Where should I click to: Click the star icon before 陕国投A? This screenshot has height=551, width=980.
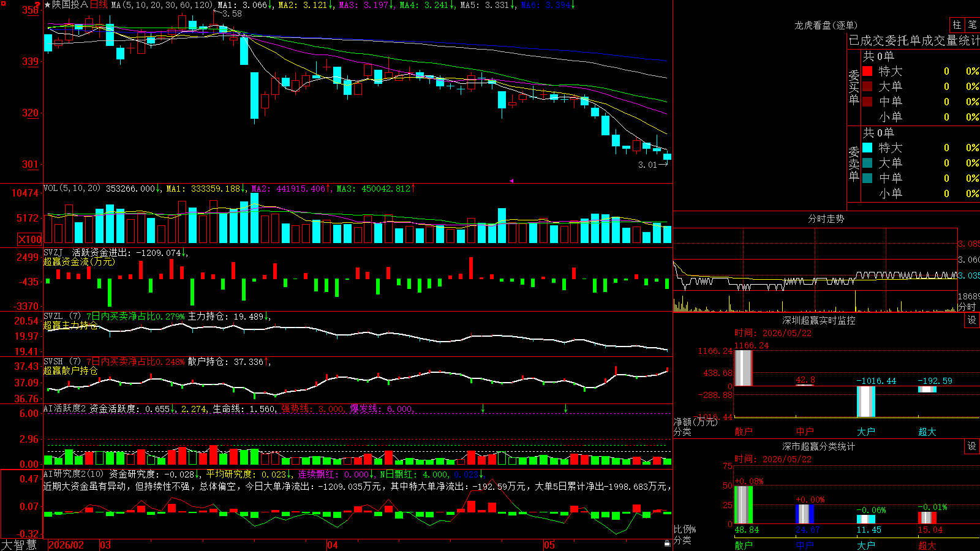pyautogui.click(x=48, y=5)
